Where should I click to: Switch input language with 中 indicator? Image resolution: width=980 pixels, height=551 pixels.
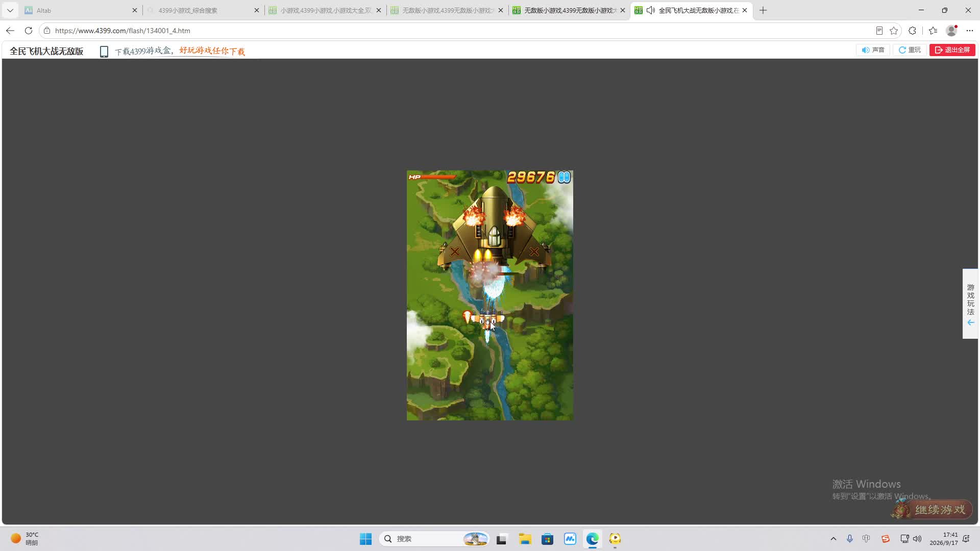pyautogui.click(x=866, y=539)
